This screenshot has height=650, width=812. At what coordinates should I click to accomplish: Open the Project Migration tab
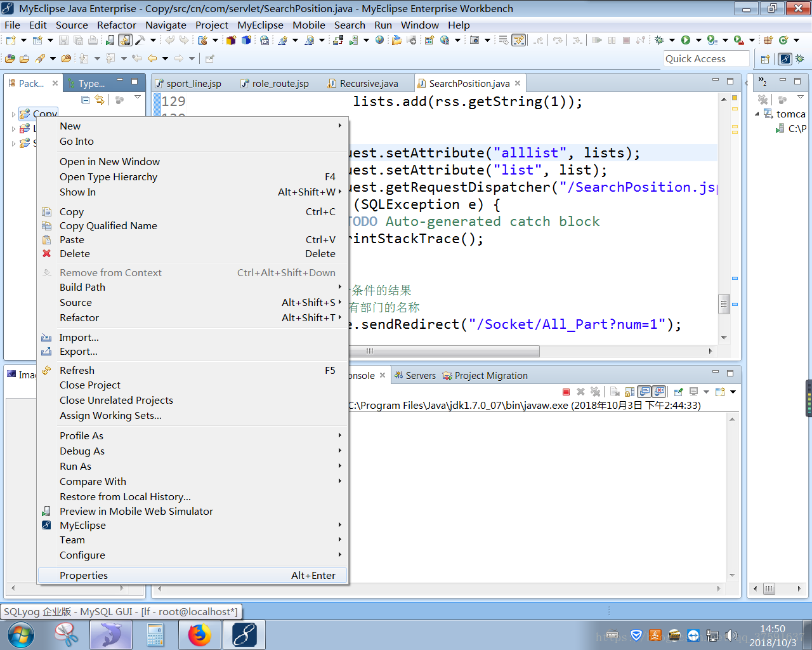(485, 376)
